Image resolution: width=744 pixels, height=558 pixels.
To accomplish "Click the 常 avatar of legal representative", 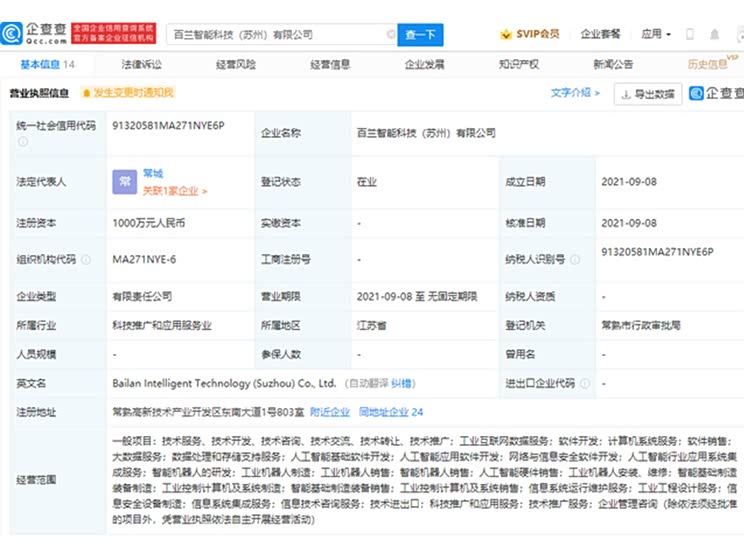I will click(x=125, y=181).
